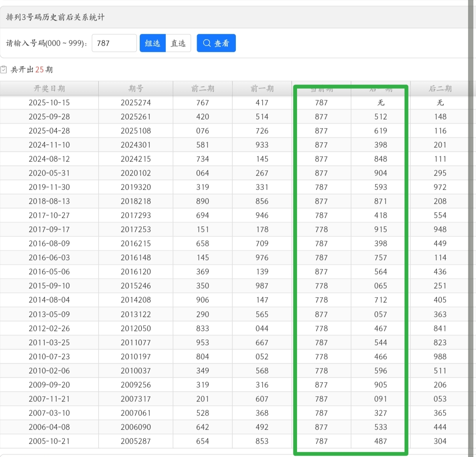The height and width of the screenshot is (457, 476).
Task: Click 后一期 value 848 in 2024-08-12 row
Action: 381,159
